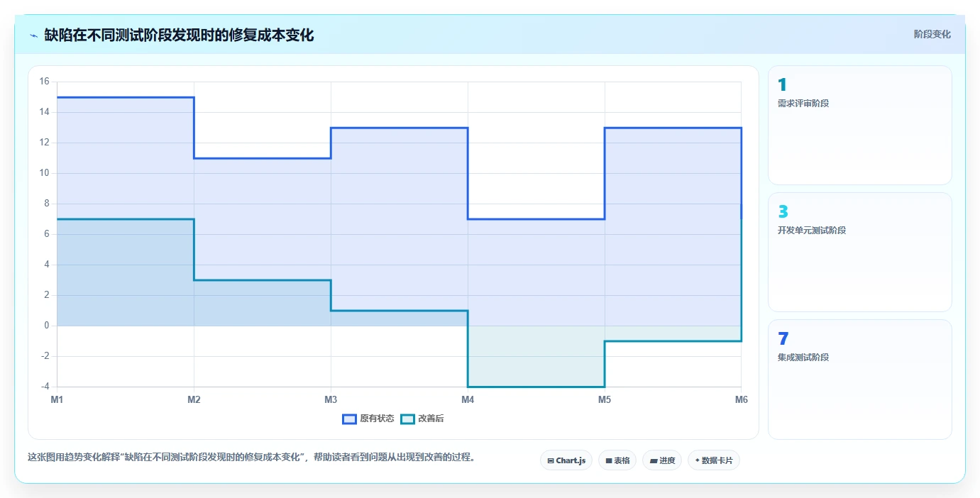Click the number 3 on second card
The width and height of the screenshot is (980, 498).
coord(783,211)
